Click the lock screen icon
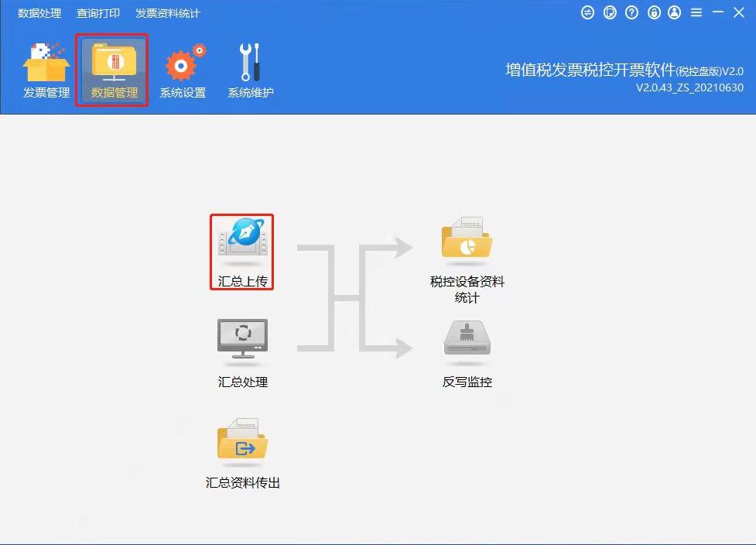 (655, 12)
